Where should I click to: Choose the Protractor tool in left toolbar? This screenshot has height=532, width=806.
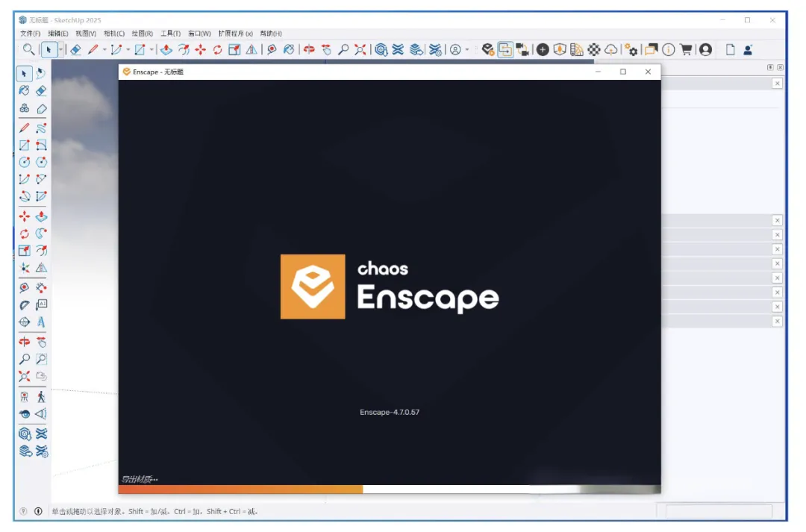[x=24, y=305]
